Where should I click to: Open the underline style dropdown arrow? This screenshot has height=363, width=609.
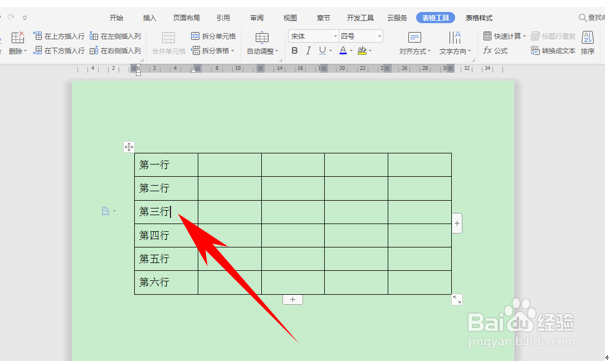[x=331, y=51]
